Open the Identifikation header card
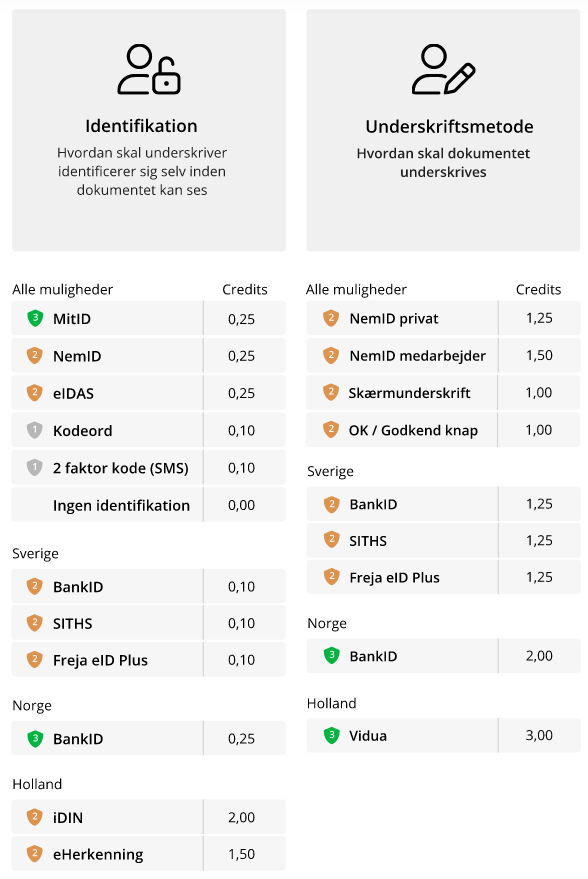Screen dimensions: 588x879 (149, 130)
